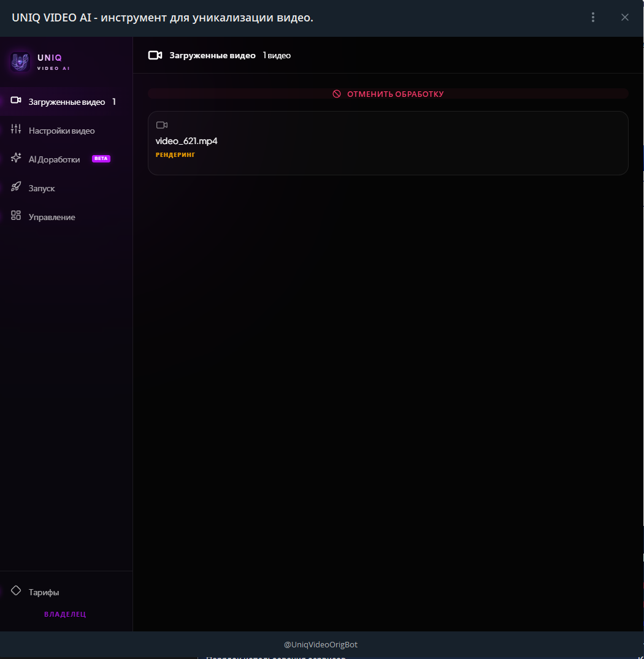
Task: Open the Загруженные видео sidebar section
Action: [66, 102]
